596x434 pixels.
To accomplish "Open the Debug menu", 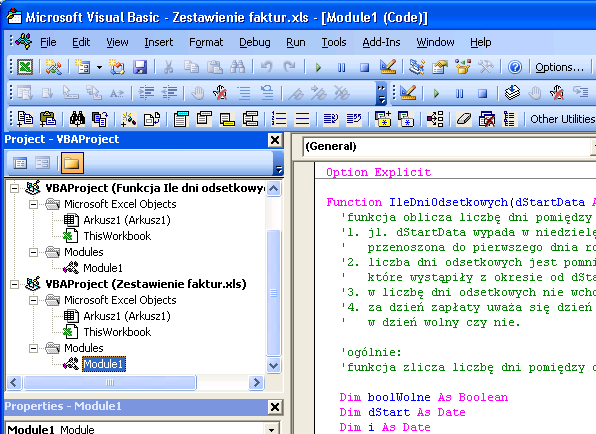I will (255, 42).
